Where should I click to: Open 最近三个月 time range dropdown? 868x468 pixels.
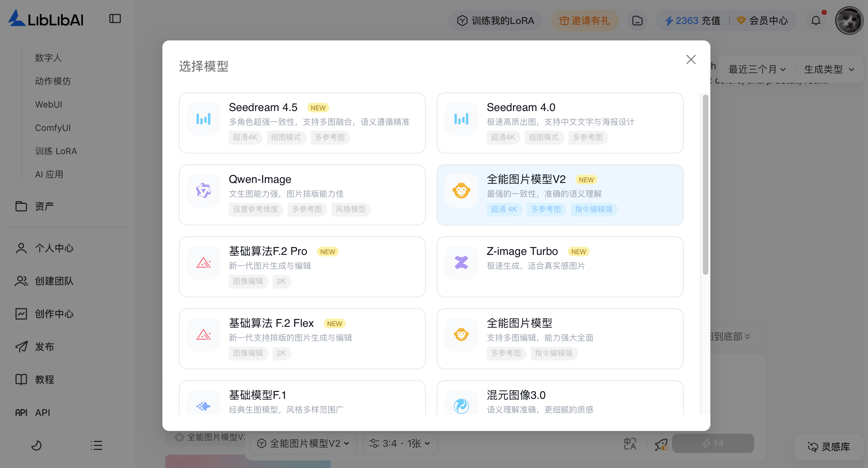click(x=757, y=70)
